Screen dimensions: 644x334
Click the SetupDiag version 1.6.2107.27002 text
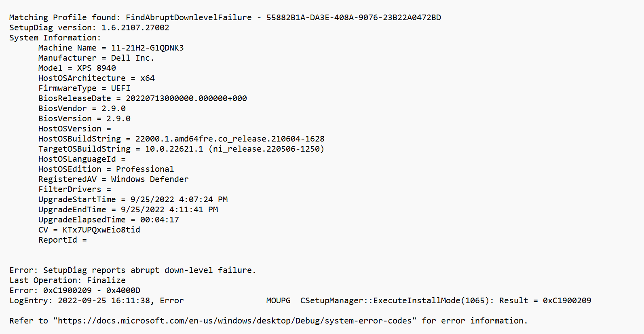[x=89, y=27]
